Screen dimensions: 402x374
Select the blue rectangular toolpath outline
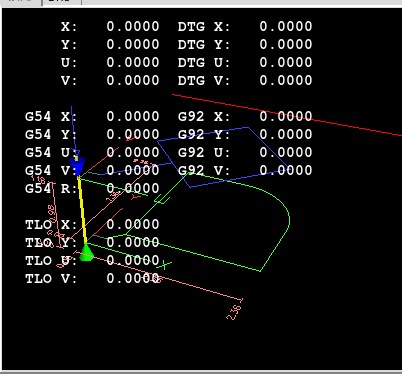click(x=223, y=157)
